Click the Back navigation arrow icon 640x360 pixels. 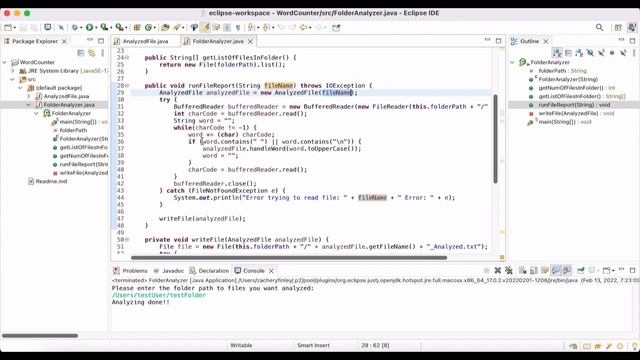coord(303,27)
